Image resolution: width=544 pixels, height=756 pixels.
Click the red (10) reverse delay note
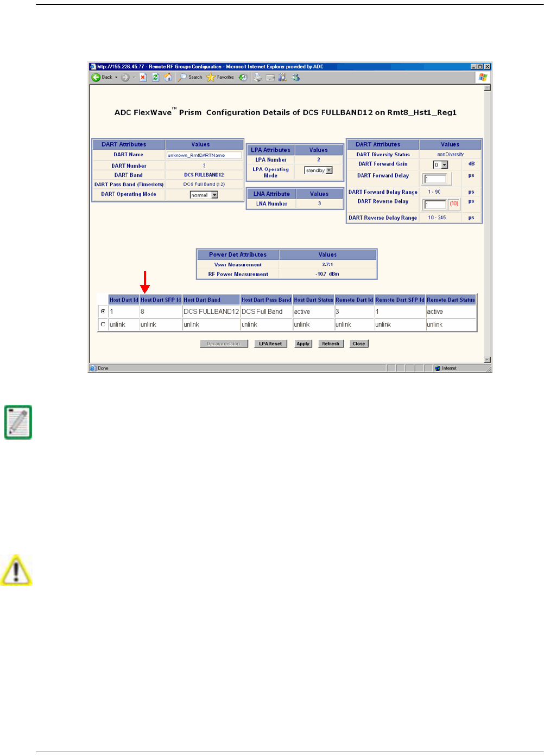(454, 204)
